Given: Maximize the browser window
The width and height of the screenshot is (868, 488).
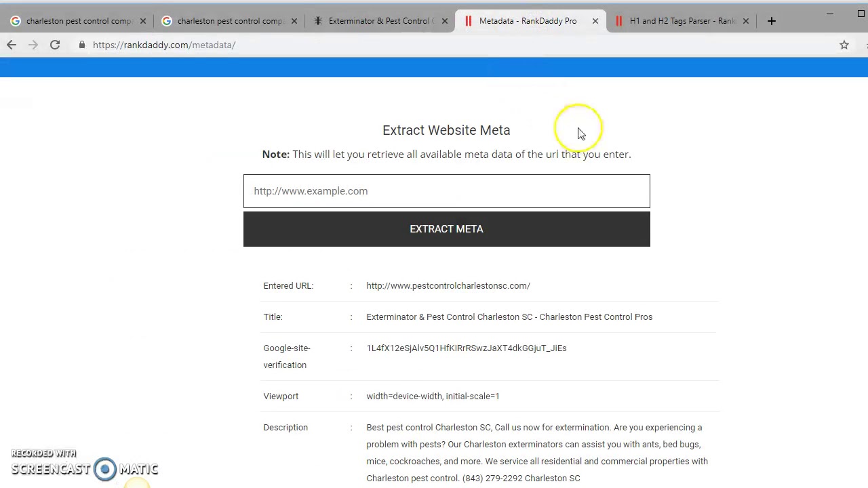Looking at the screenshot, I should pos(861,14).
